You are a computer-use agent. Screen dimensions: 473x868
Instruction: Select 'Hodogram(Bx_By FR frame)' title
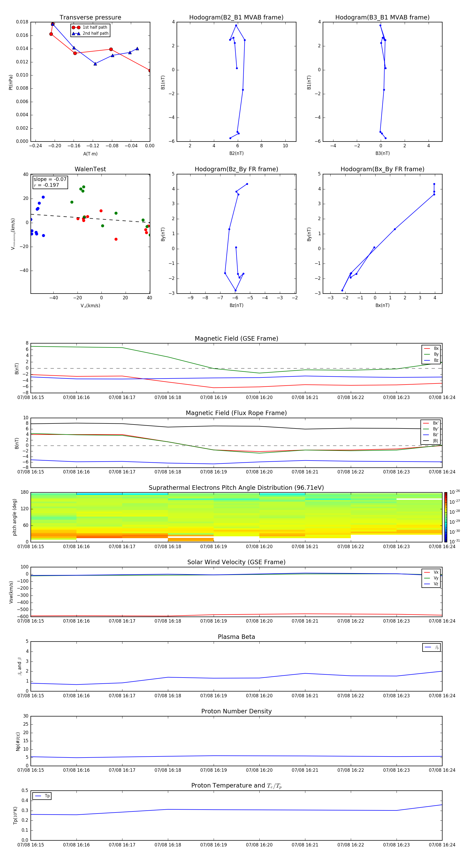click(x=382, y=169)
